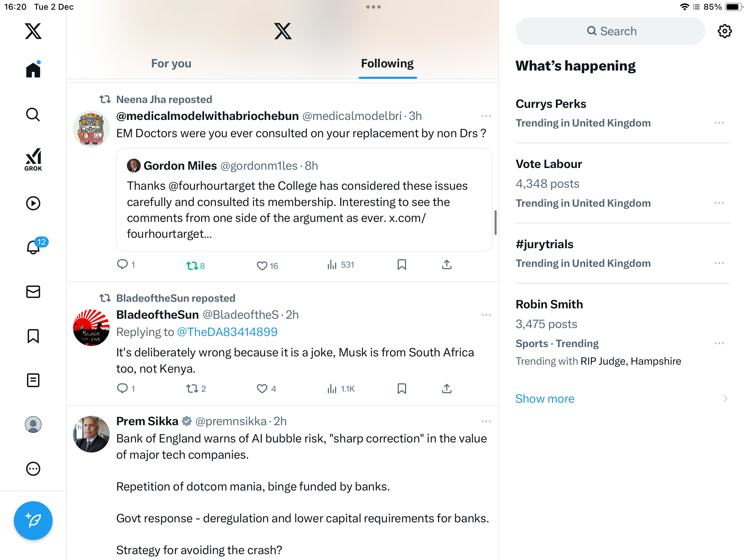
Task: Like the BladeoftheSun post
Action: [262, 389]
